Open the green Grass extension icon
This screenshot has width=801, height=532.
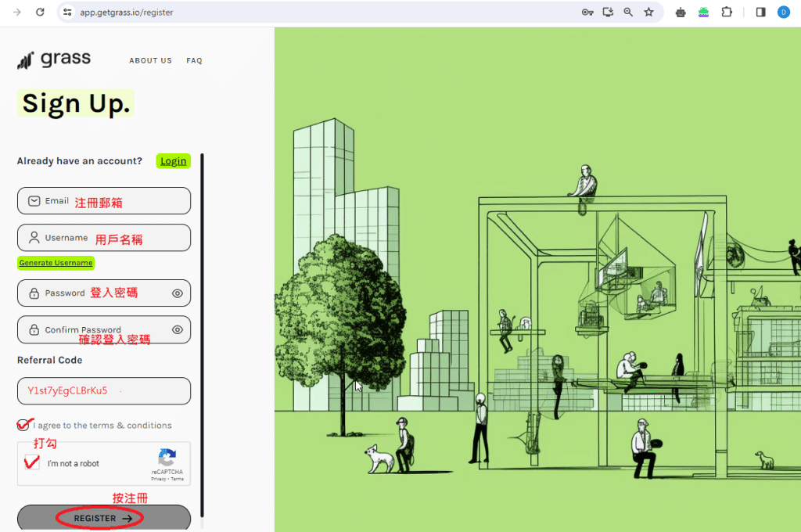[x=703, y=13]
